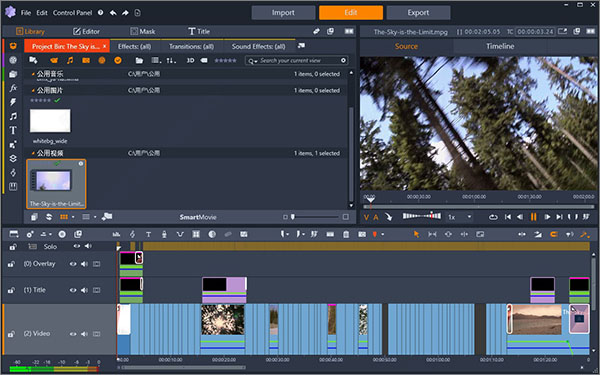
Task: Switch to the Effects: (all) tab
Action: (135, 46)
